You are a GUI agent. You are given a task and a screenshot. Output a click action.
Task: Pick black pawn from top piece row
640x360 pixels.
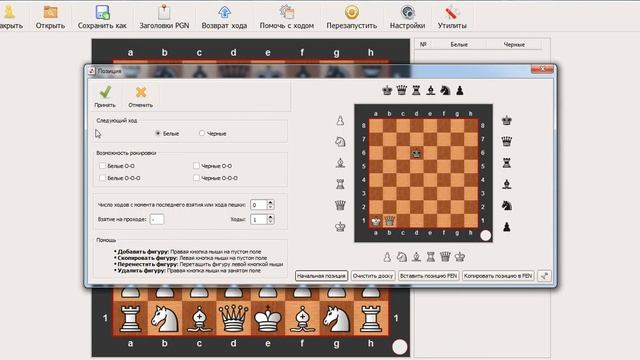point(460,90)
